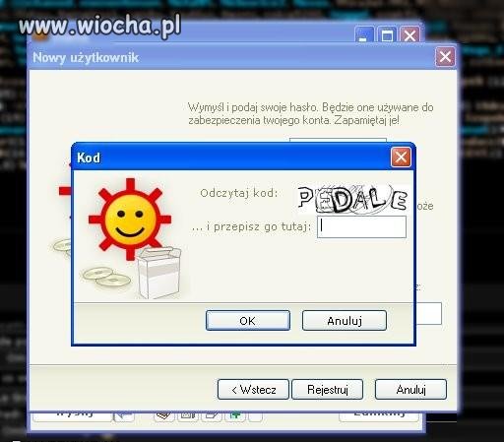Click the green icon in bottom chat toolbar
Viewport: 504px width, 442px height.
point(235,416)
